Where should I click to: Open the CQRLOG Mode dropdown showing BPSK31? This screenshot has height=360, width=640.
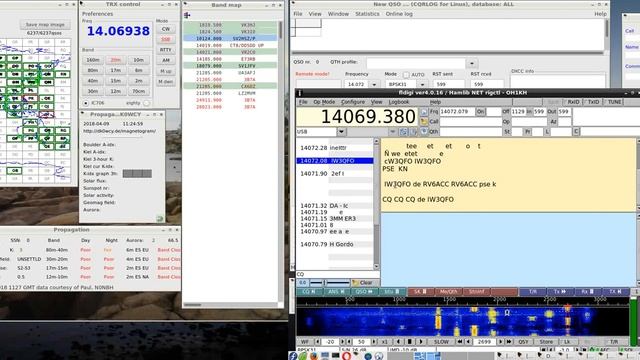click(x=422, y=84)
